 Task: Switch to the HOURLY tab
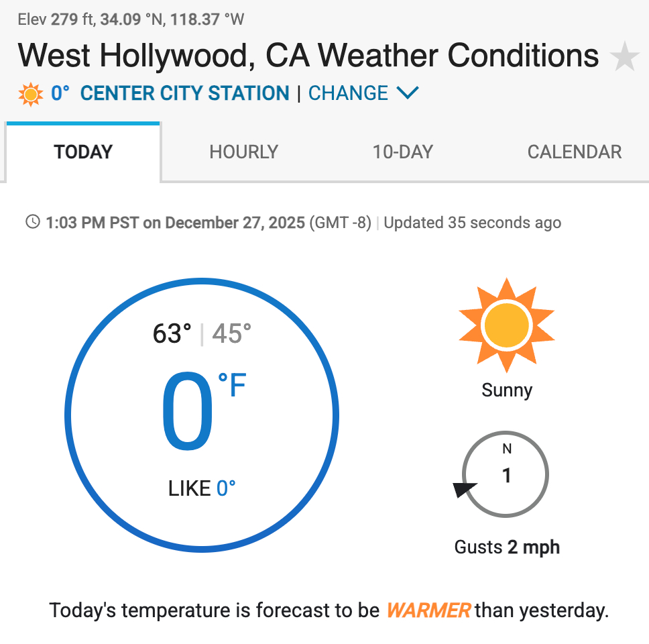tap(243, 152)
